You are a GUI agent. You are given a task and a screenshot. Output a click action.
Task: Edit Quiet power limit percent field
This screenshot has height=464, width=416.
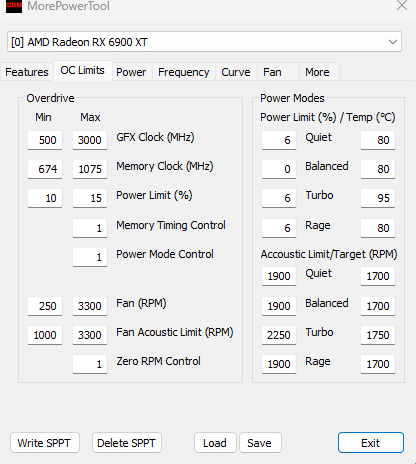pos(279,140)
